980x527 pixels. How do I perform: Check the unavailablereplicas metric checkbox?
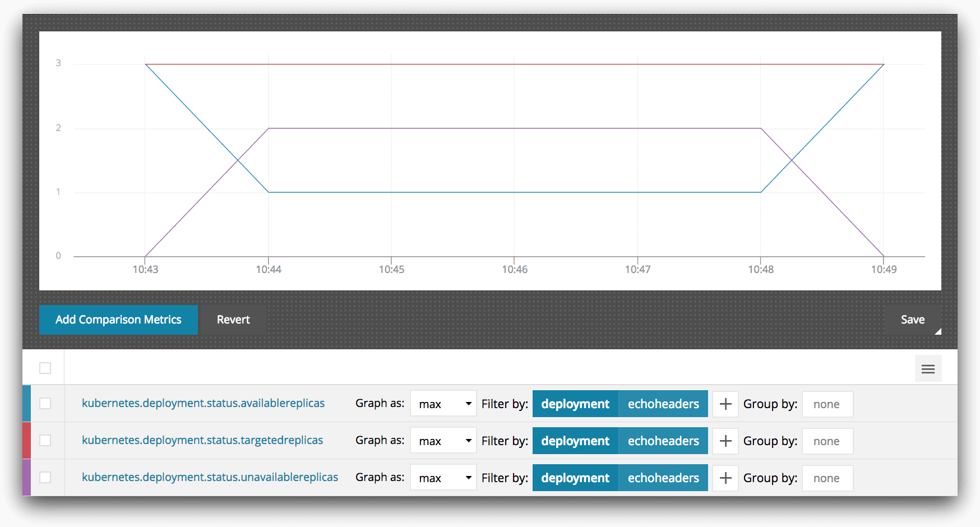[45, 478]
